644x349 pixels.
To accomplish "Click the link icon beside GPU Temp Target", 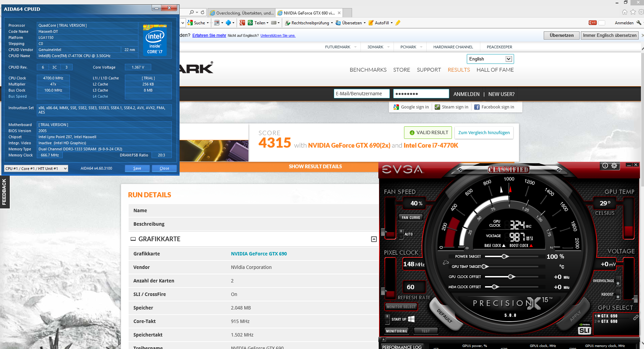I will coord(446,262).
